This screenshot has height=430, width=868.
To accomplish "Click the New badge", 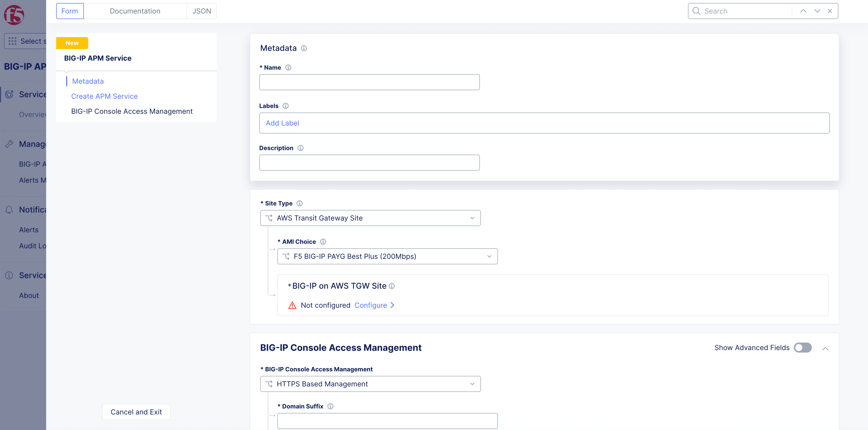I will click(72, 43).
